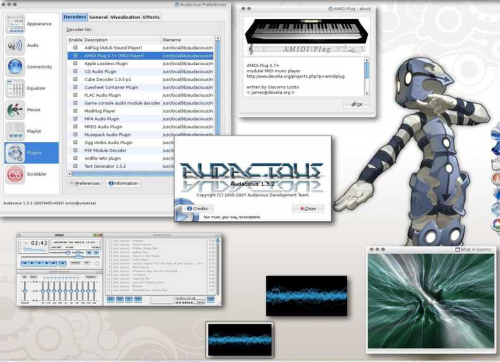Viewport: 500px width, 362px height.
Task: Click the stop button in the player
Action: pos(46,263)
